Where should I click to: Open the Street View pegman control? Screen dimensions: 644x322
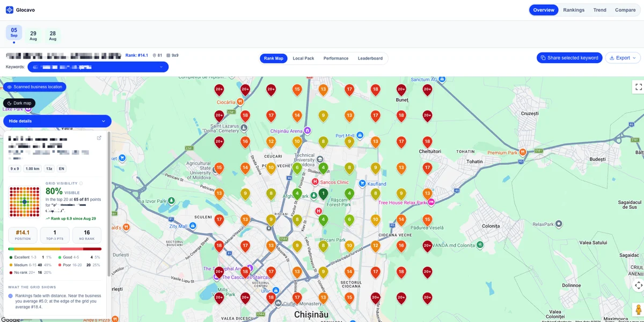[638, 310]
